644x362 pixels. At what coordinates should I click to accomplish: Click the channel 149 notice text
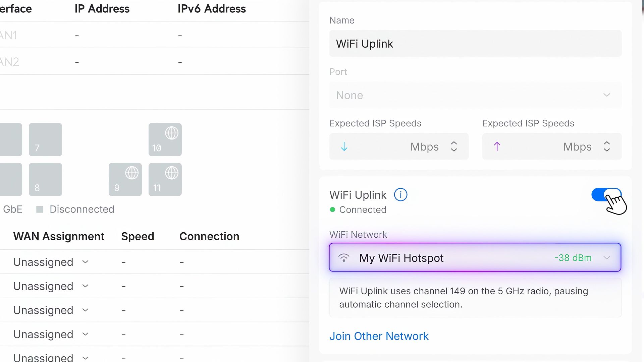tap(464, 298)
